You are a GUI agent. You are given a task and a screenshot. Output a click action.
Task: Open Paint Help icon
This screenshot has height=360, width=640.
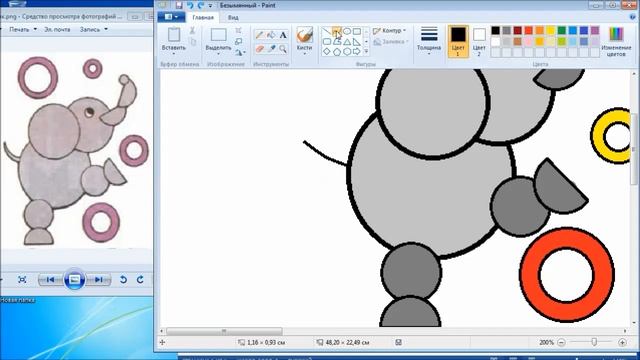[x=633, y=17]
